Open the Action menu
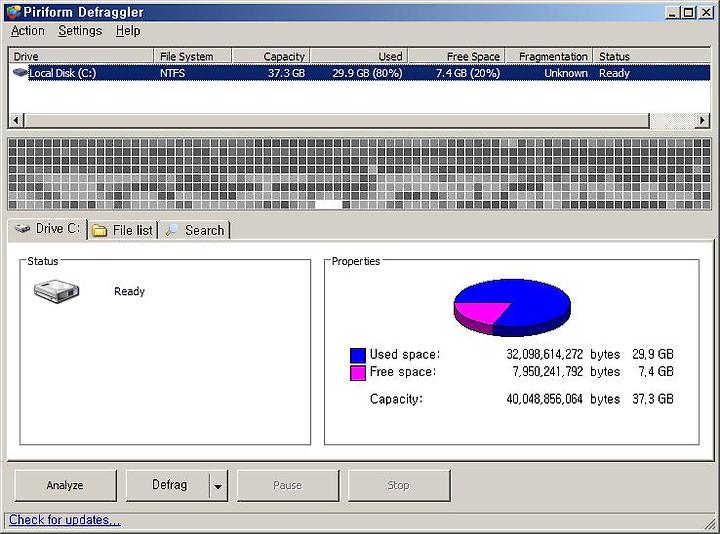Viewport: 720px width, 534px height. (x=28, y=31)
